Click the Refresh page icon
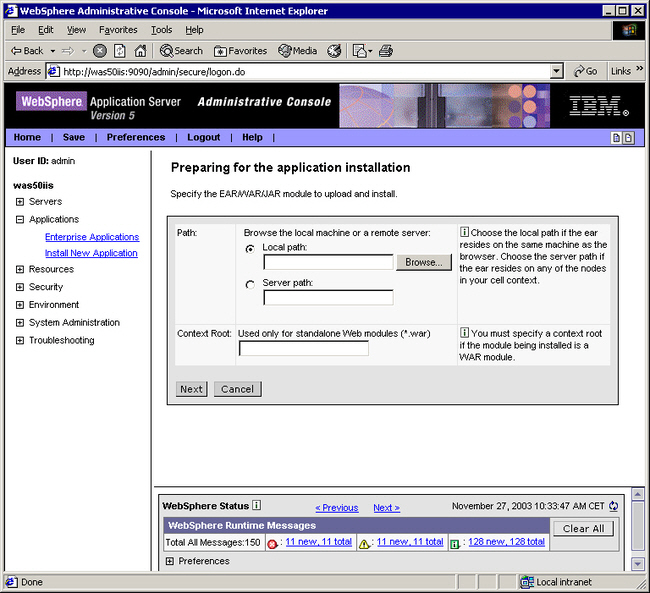 [120, 51]
